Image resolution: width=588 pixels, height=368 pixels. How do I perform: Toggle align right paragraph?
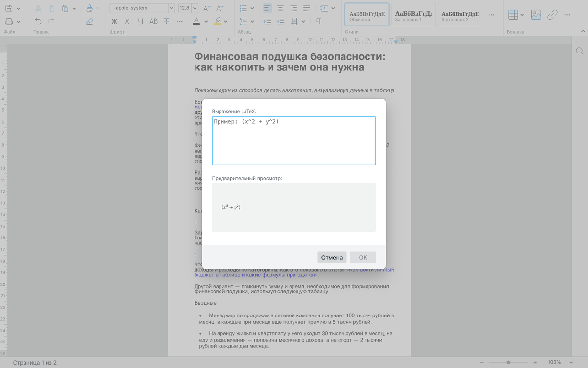(294, 9)
